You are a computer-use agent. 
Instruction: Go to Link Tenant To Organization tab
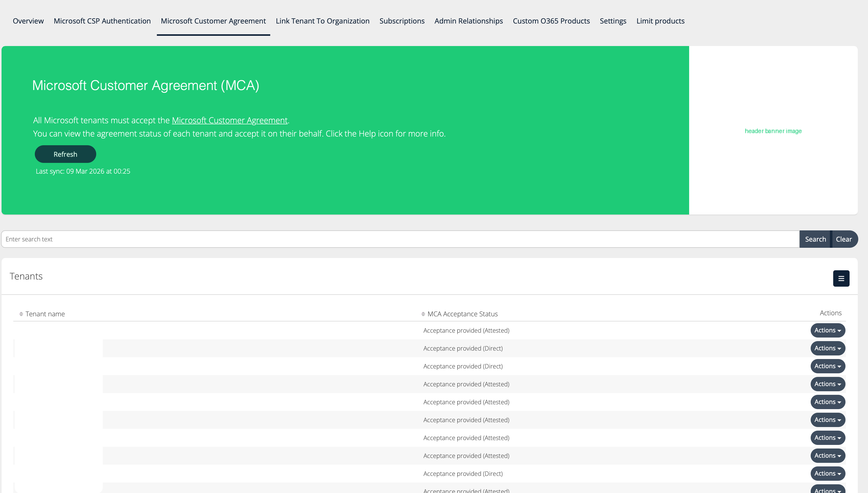[322, 21]
